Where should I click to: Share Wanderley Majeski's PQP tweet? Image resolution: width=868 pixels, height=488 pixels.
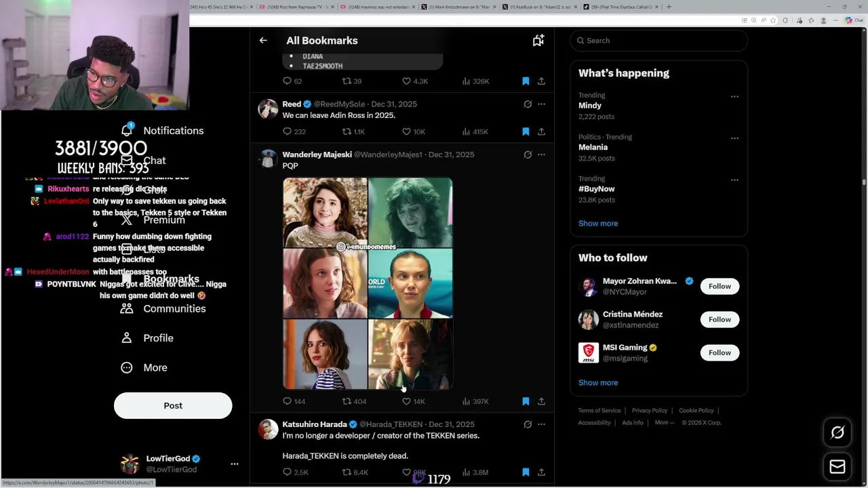(541, 401)
